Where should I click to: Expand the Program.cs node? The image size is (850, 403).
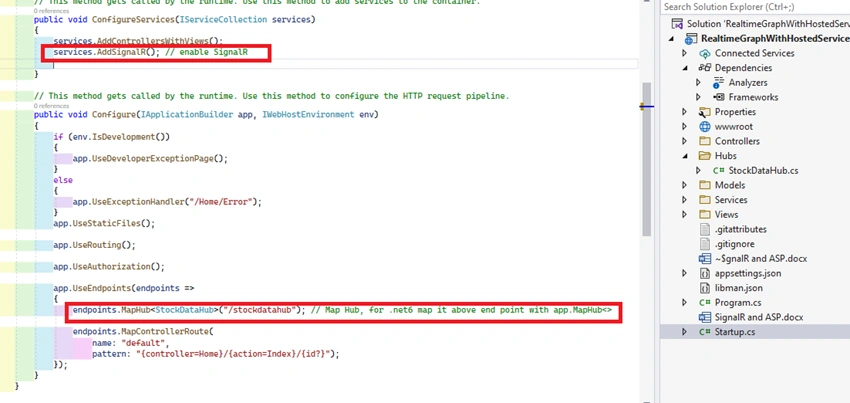click(684, 302)
